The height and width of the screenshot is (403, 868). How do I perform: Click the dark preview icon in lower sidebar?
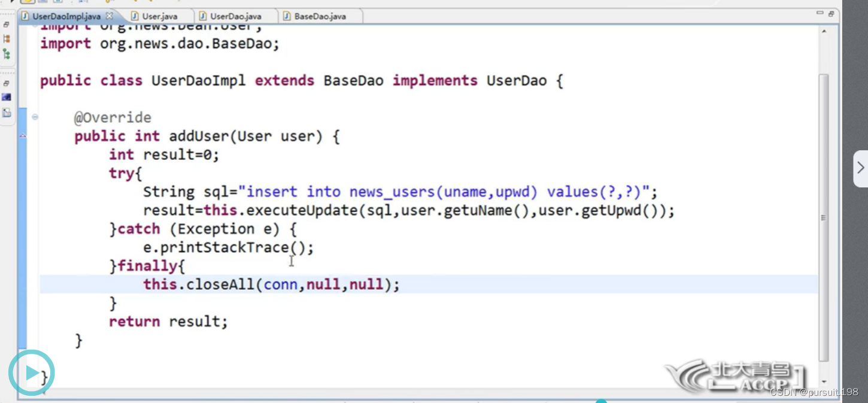[x=7, y=96]
